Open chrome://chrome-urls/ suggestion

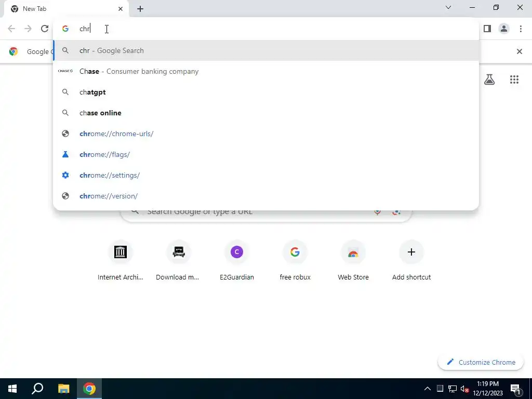[x=266, y=134]
